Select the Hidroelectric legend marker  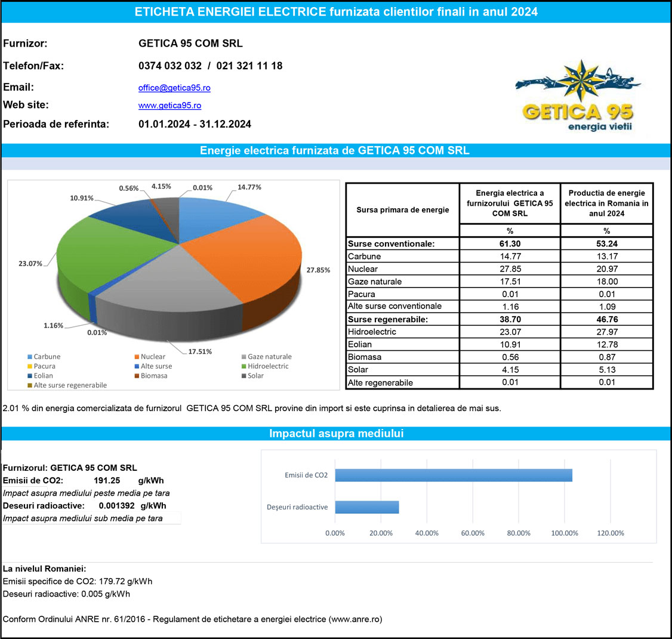[243, 366]
